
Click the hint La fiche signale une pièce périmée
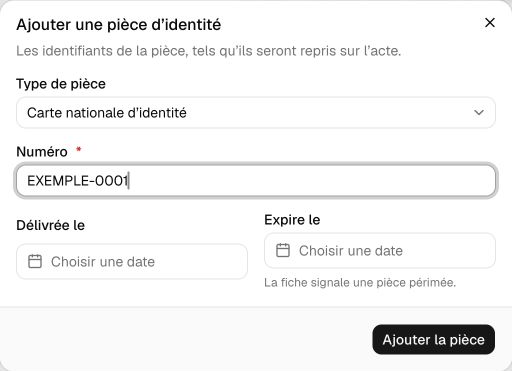click(360, 283)
